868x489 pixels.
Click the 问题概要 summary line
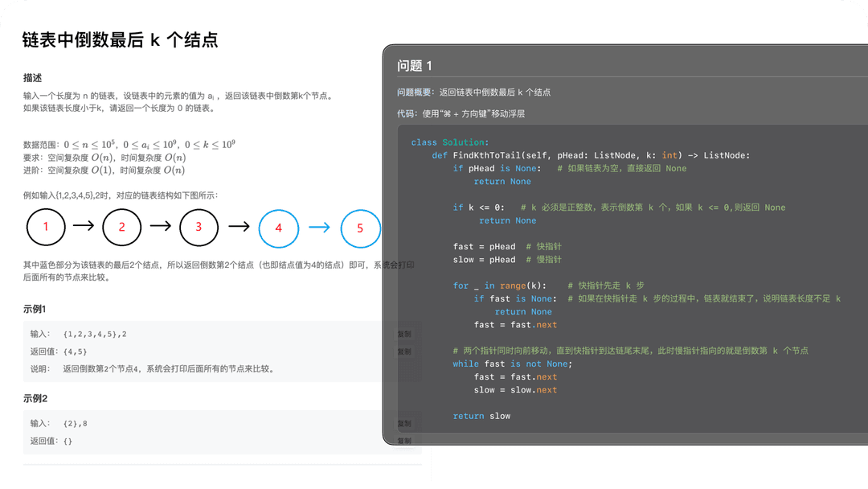[x=473, y=92]
